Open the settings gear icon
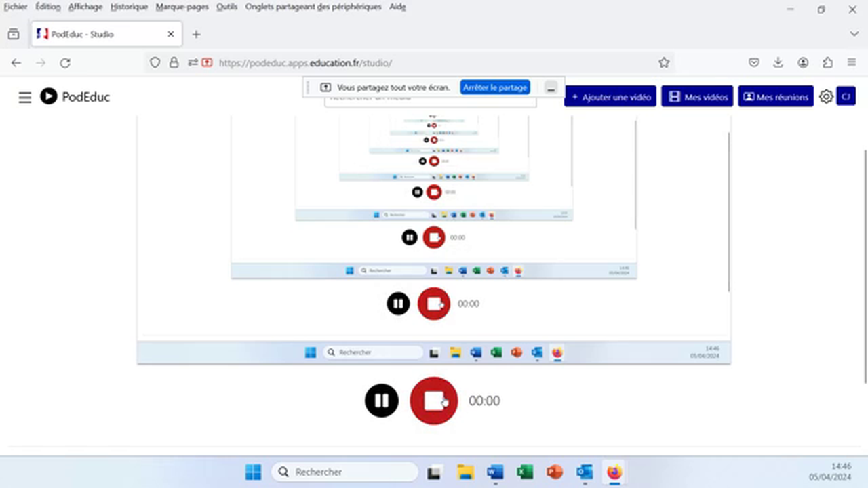This screenshot has width=868, height=488. tap(825, 97)
